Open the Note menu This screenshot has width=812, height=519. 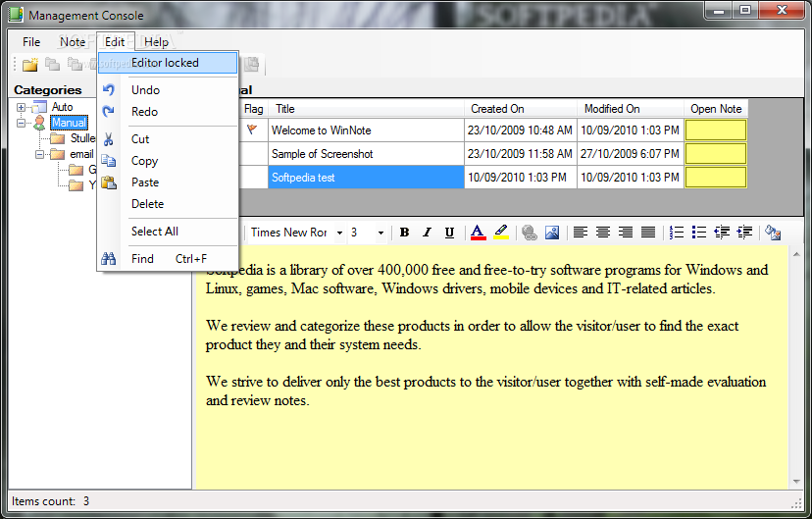[x=73, y=42]
